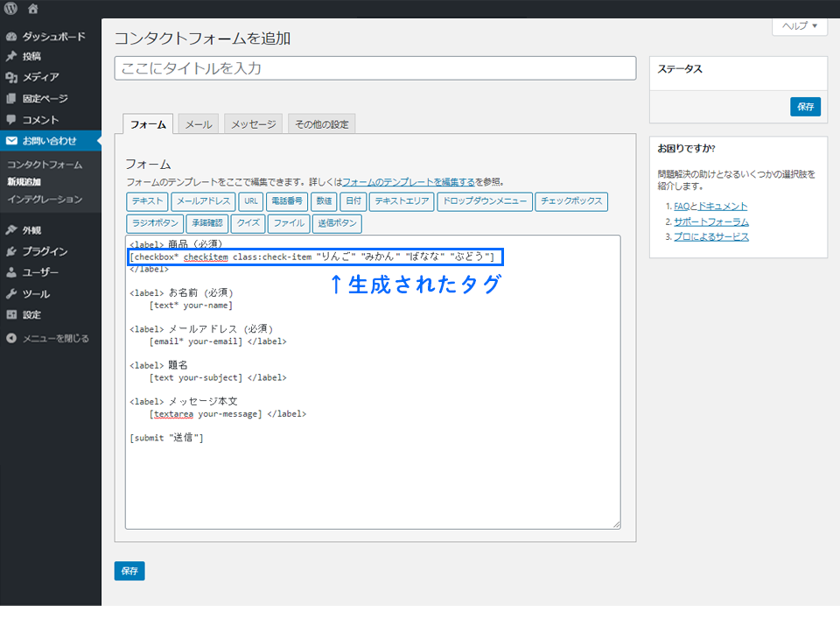Click the WordPress logo icon
Image resolution: width=840 pixels, height=619 pixels.
point(11,9)
